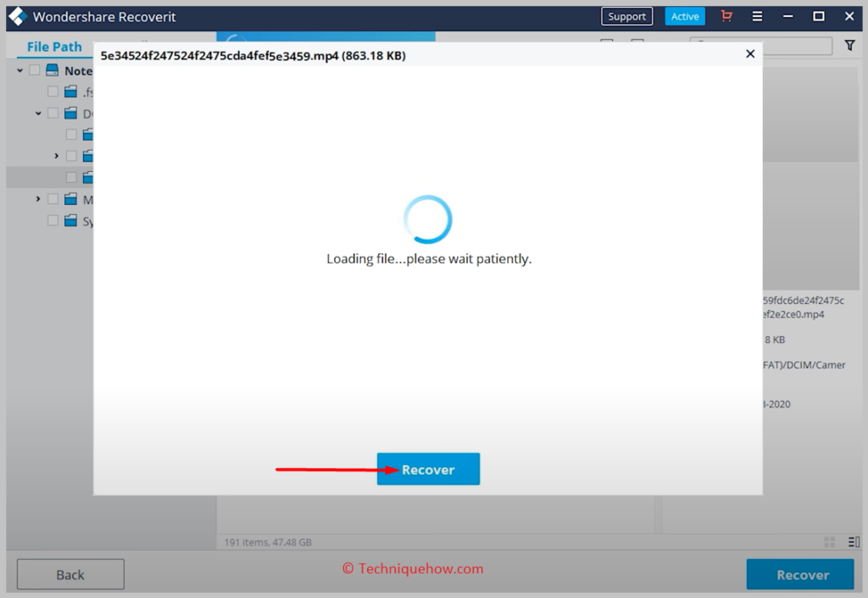Click Recover button in the preview dialog
Screen dimensions: 868x598
tap(428, 469)
